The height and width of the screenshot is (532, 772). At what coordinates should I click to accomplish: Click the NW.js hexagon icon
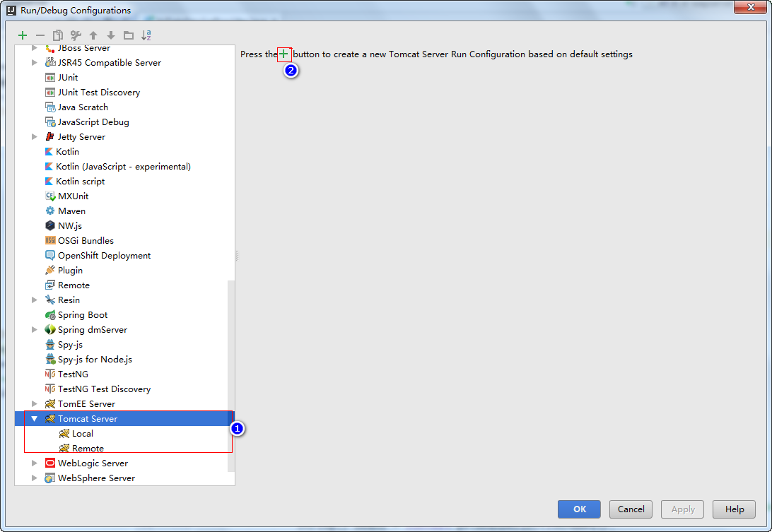pos(49,226)
